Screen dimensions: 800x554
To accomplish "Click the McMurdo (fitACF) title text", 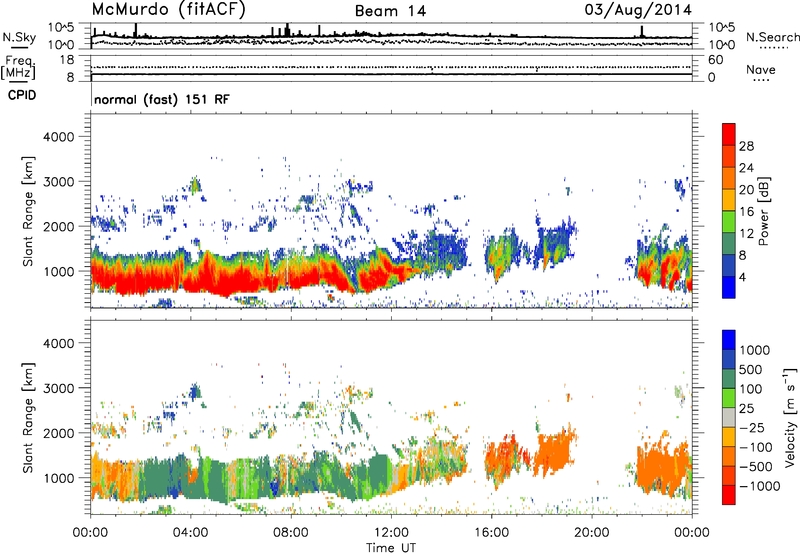I will [168, 10].
